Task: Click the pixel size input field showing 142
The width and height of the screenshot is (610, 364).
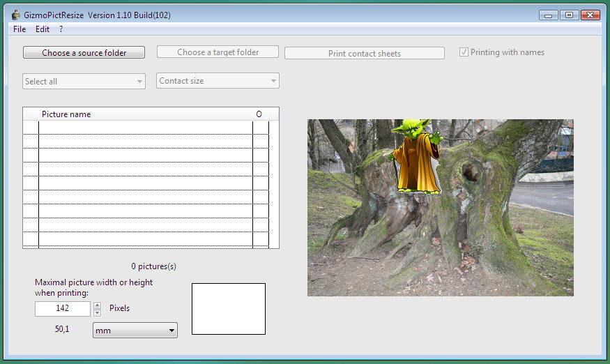Action: pos(63,308)
